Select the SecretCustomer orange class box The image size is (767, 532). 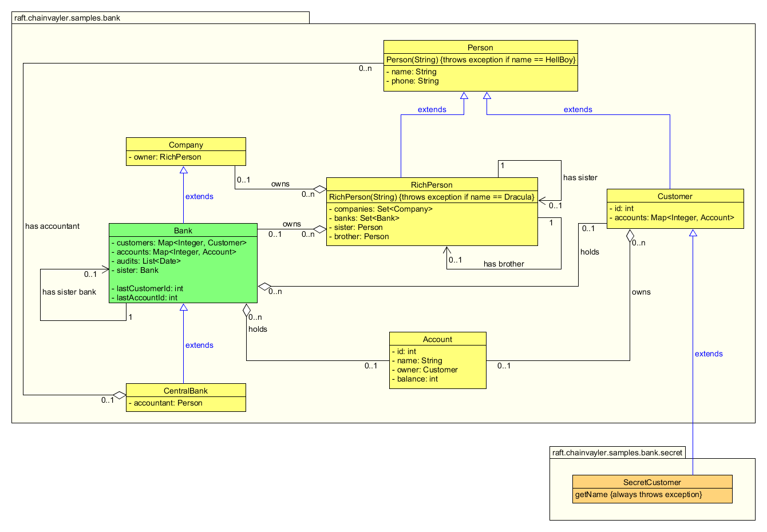[x=653, y=488]
